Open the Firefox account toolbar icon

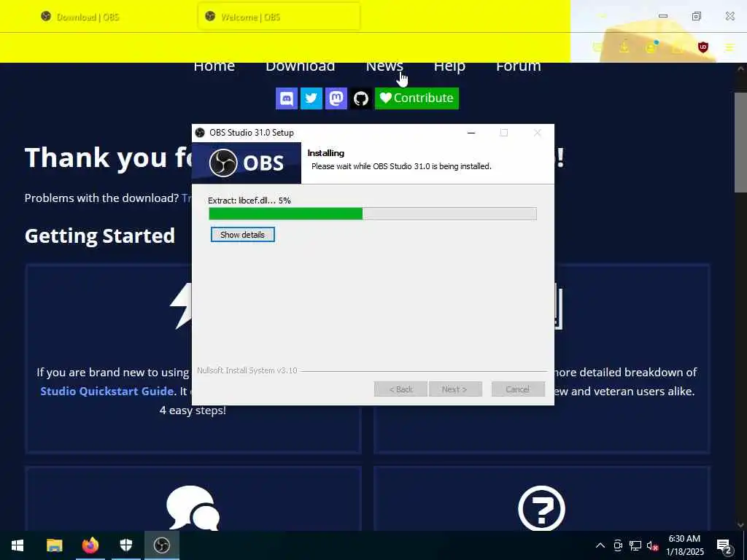651,47
